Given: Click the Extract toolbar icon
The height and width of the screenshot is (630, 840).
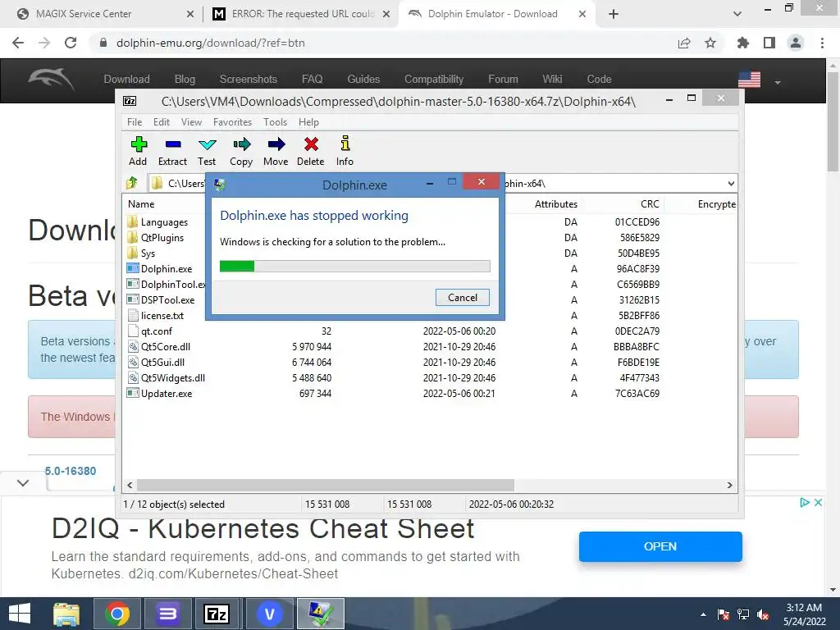Looking at the screenshot, I should click(x=172, y=144).
